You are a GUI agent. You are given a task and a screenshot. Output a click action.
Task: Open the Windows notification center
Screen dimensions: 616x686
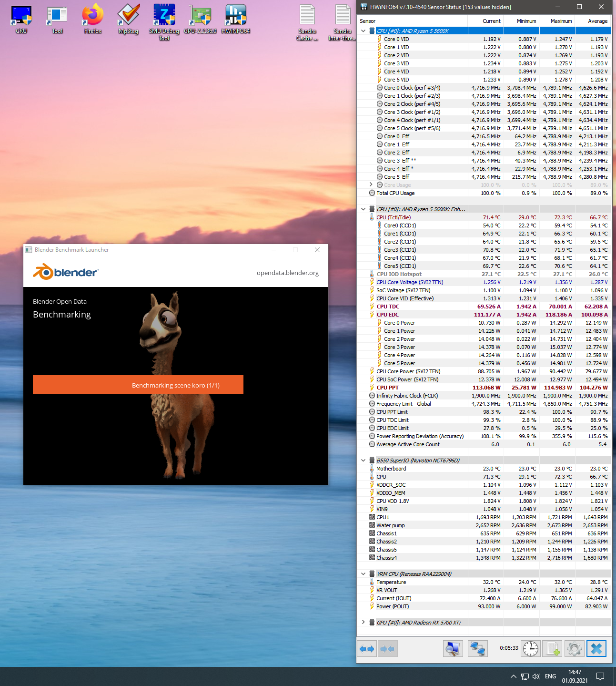pos(600,676)
